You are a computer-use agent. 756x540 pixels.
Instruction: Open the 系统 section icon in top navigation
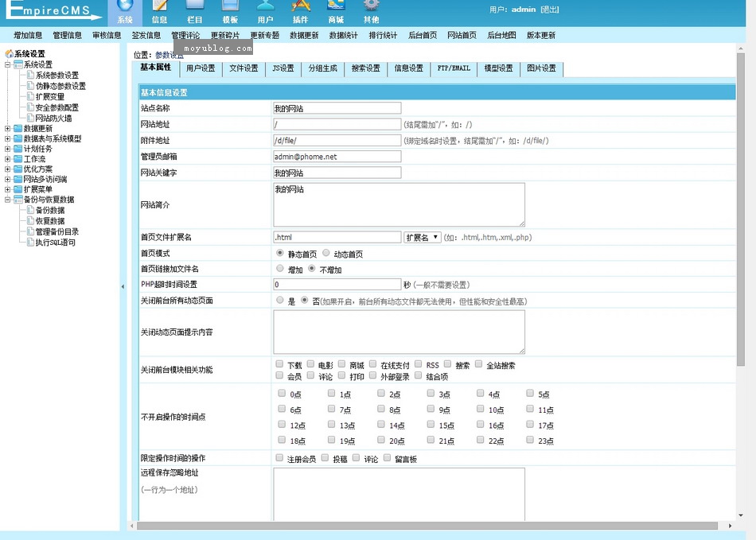click(x=125, y=6)
